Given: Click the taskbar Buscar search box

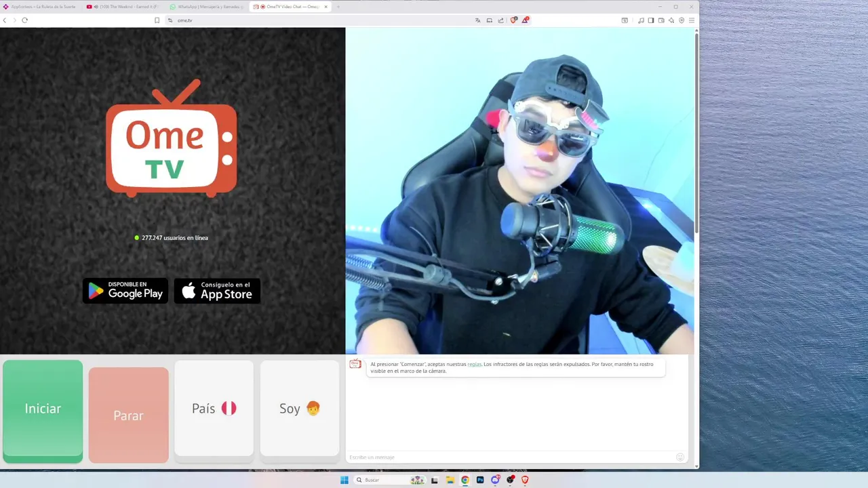Looking at the screenshot, I should (x=390, y=480).
